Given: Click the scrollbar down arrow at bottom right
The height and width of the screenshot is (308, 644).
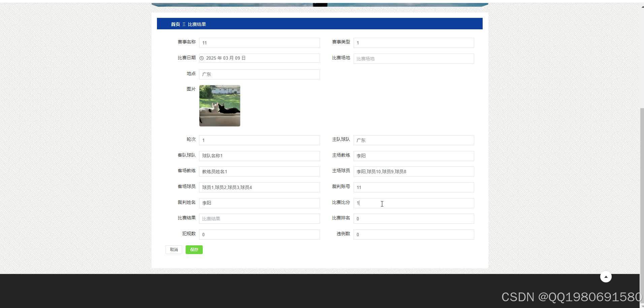Looking at the screenshot, I should [x=642, y=305].
